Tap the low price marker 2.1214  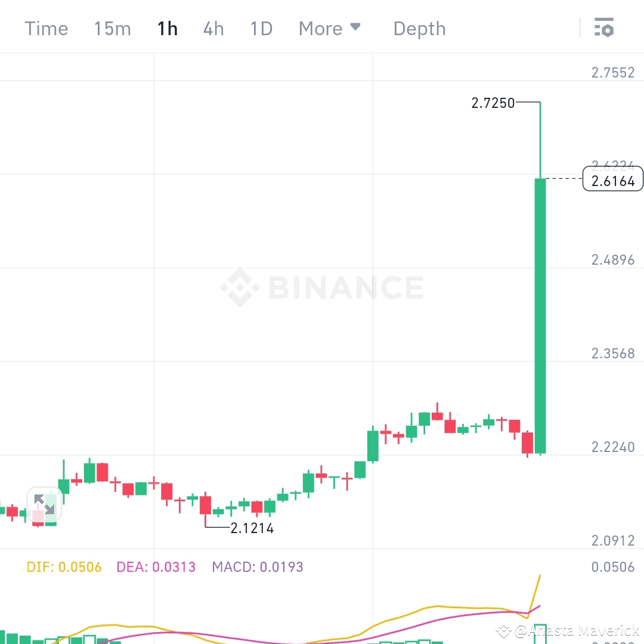(251, 528)
